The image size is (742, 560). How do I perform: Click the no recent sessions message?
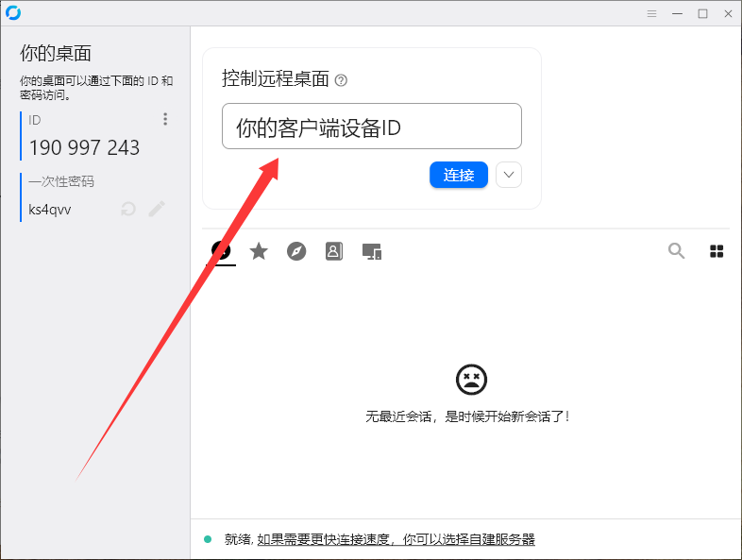(x=467, y=416)
